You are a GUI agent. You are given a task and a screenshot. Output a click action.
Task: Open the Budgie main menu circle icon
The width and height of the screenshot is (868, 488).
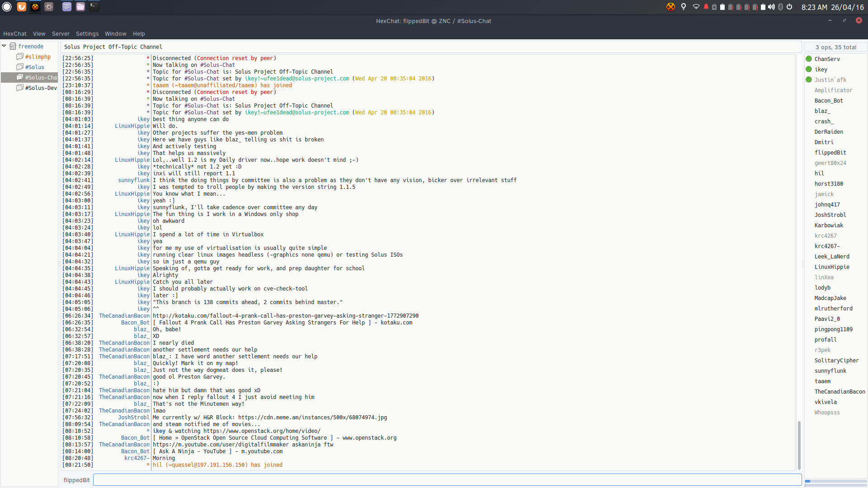pos(7,7)
